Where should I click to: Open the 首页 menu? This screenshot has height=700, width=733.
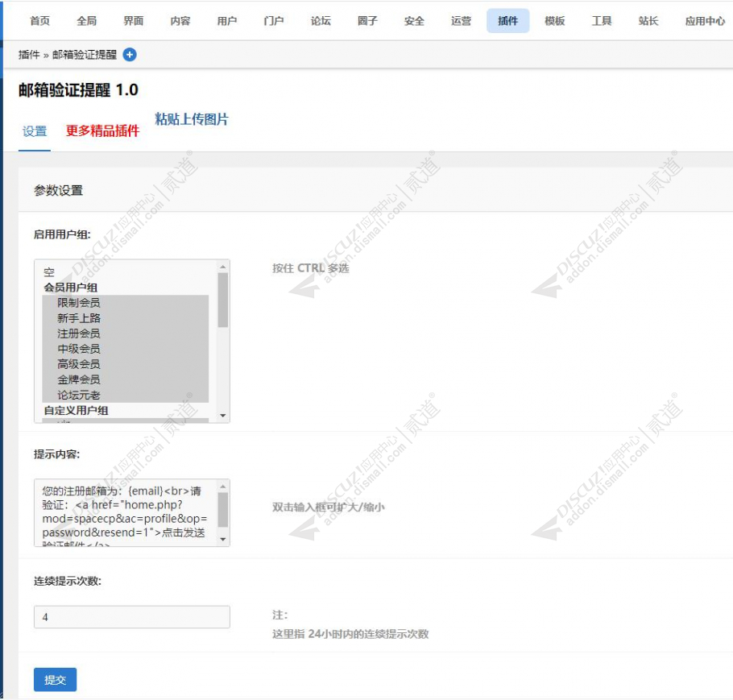pos(39,21)
